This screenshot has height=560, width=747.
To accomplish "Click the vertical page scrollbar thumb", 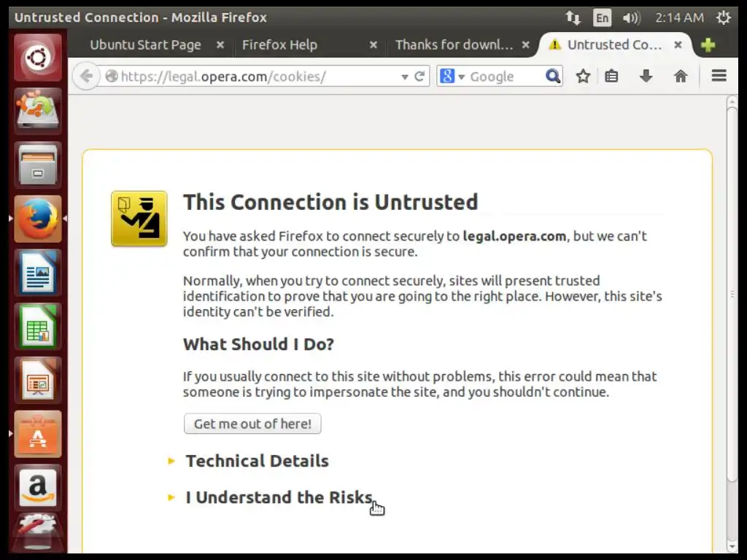I will [x=732, y=295].
